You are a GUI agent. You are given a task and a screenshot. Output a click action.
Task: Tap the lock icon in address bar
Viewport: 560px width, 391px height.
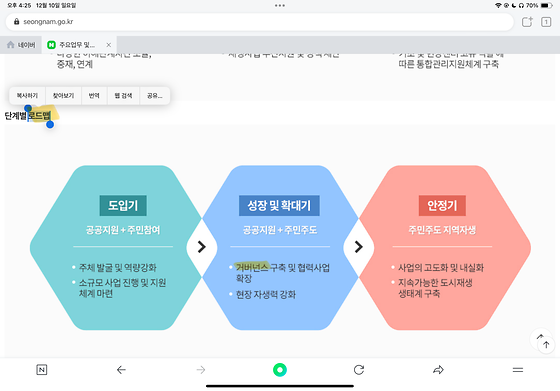16,21
